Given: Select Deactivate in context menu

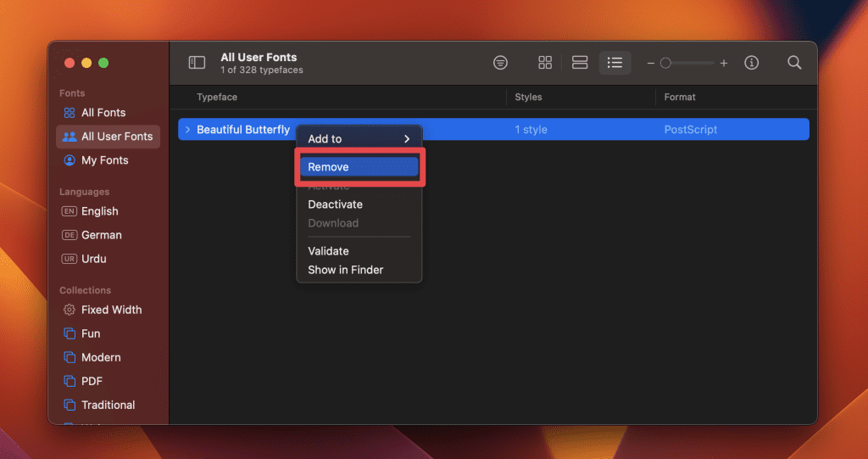Looking at the screenshot, I should tap(335, 204).
